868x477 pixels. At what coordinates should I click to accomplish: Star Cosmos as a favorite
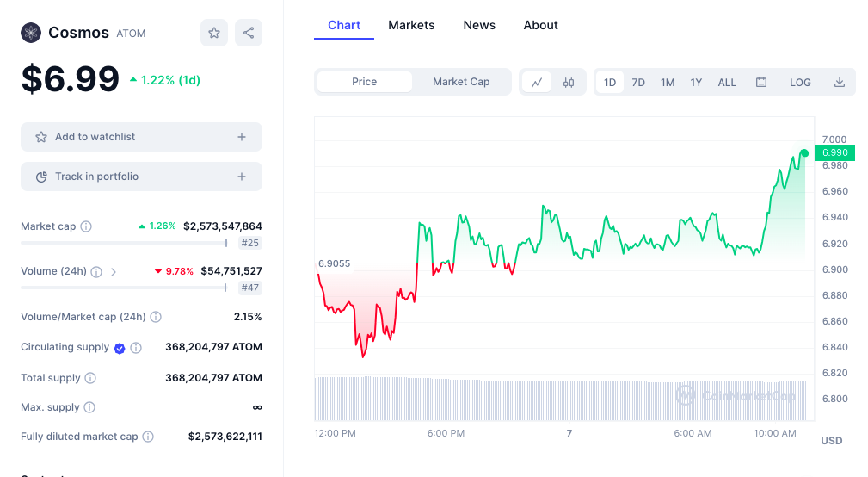[x=214, y=33]
